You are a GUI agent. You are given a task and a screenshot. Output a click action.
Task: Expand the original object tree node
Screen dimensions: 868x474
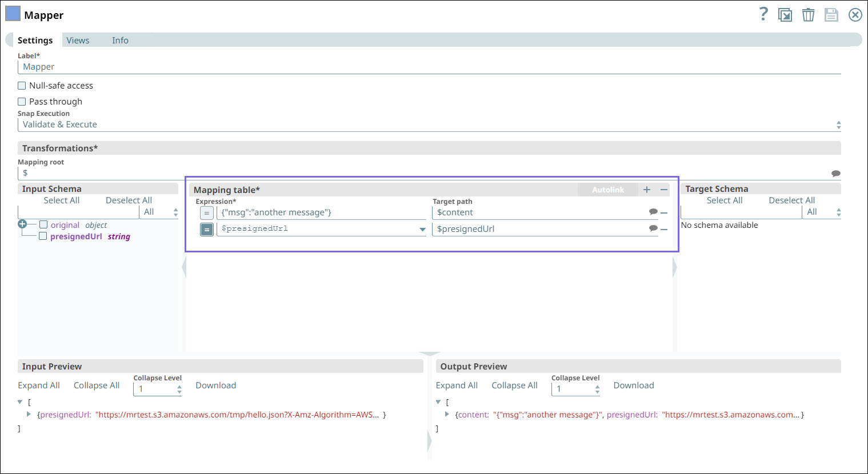pyautogui.click(x=22, y=224)
